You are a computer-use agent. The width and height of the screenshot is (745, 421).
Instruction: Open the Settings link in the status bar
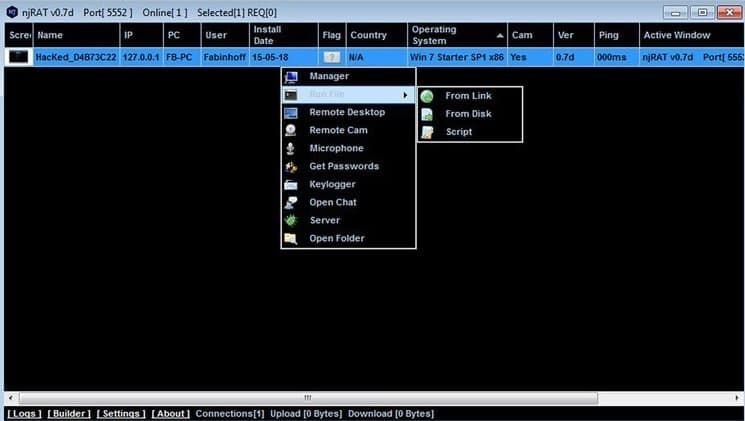(x=121, y=414)
